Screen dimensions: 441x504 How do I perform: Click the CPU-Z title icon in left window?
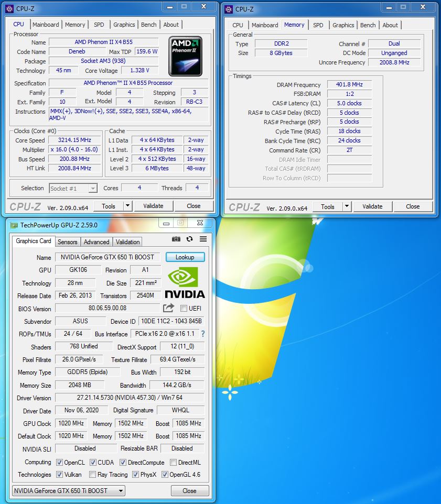(x=9, y=9)
